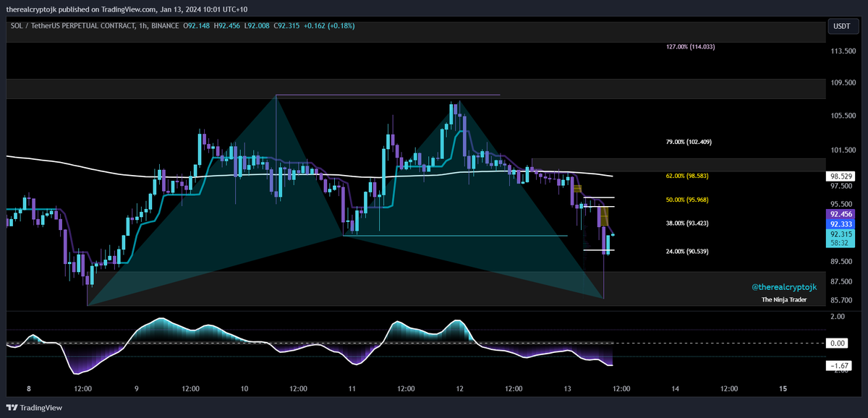The image size is (868, 418).
Task: Click date label 12 on time axis
Action: point(460,388)
